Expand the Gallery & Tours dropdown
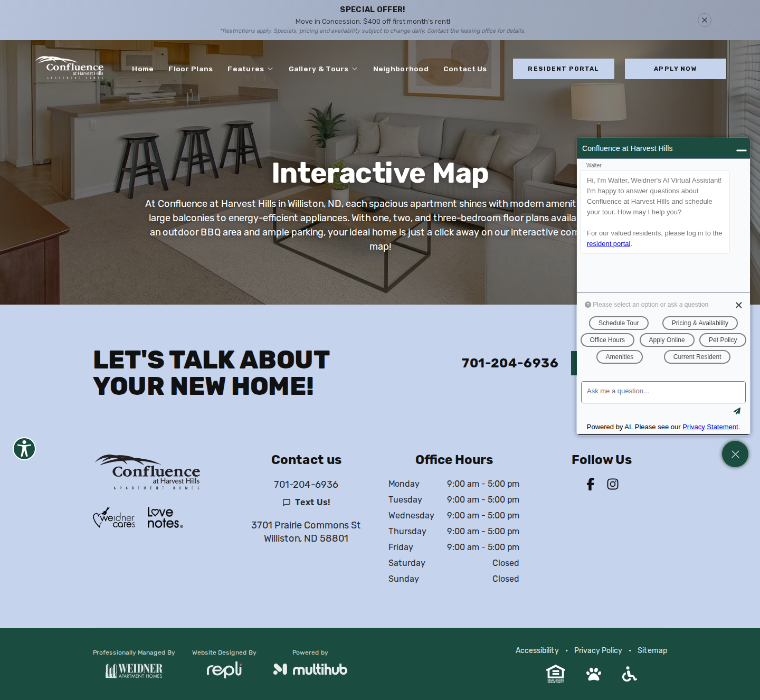This screenshot has width=760, height=700. click(x=323, y=69)
